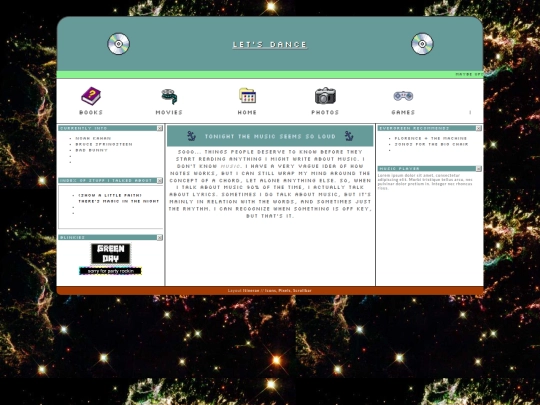Go to the HOME nav label
Screen dimensions: 540x405
click(x=247, y=112)
